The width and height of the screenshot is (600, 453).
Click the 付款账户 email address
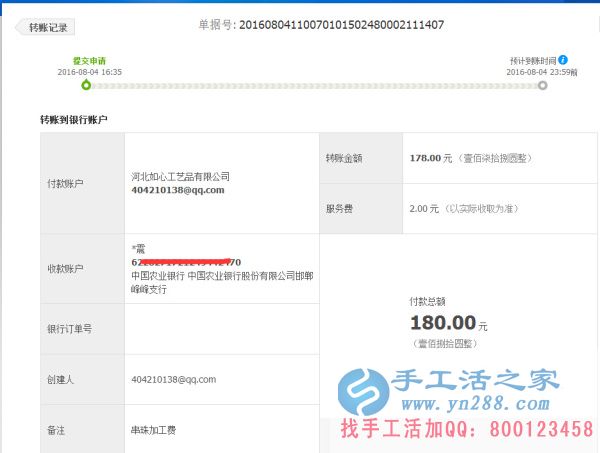coord(178,190)
